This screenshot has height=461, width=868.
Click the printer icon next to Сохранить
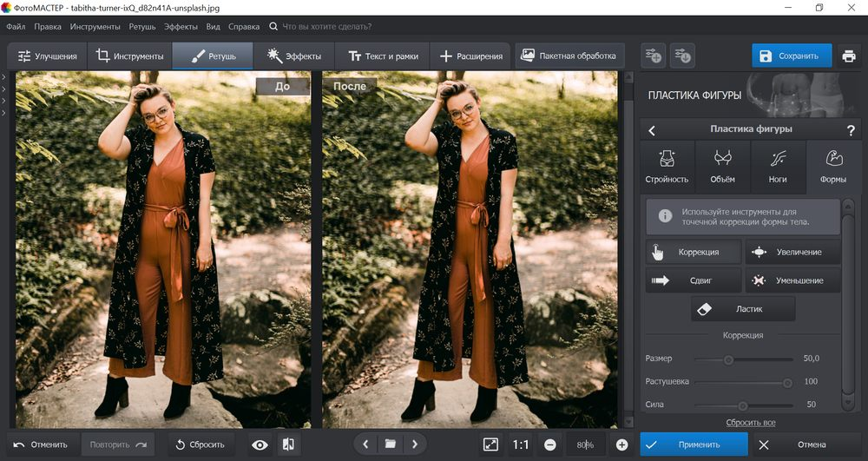click(x=849, y=56)
